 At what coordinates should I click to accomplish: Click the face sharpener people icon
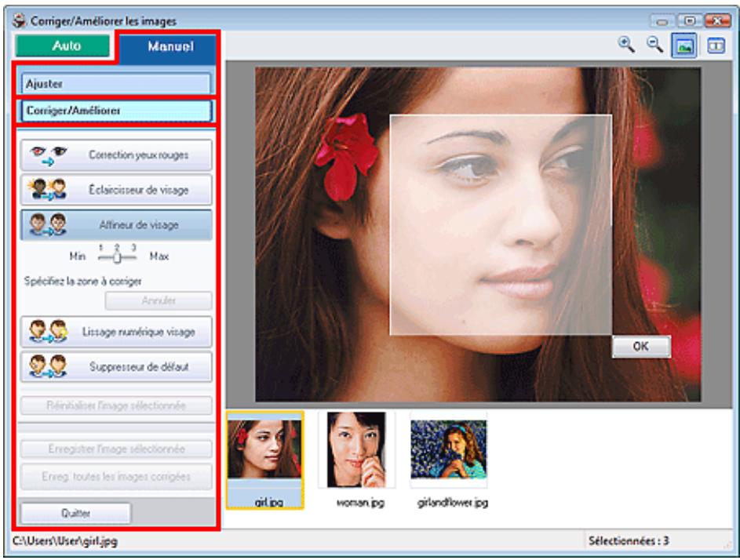[x=47, y=225]
